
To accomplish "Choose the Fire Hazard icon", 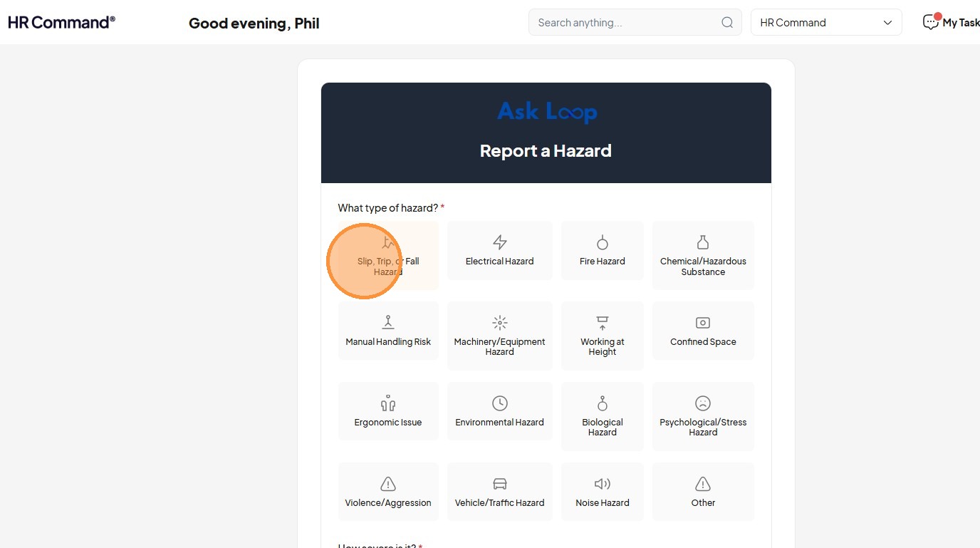I will pyautogui.click(x=603, y=242).
